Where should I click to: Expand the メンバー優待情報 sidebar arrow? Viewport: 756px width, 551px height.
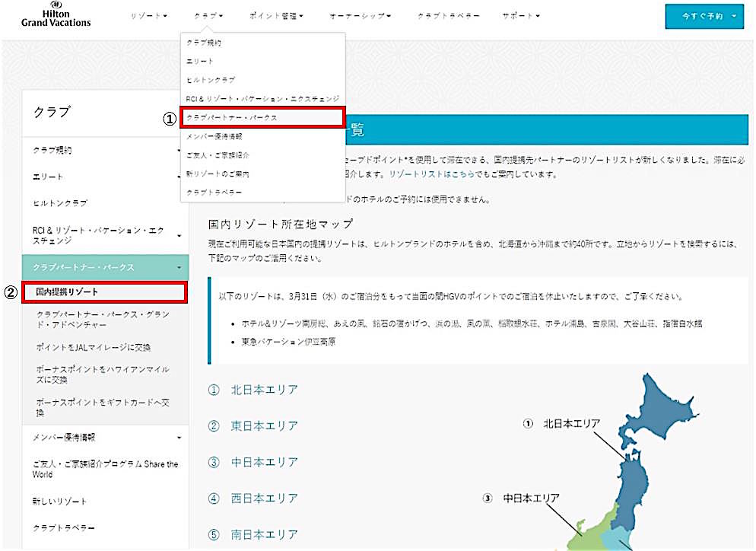tap(179, 438)
